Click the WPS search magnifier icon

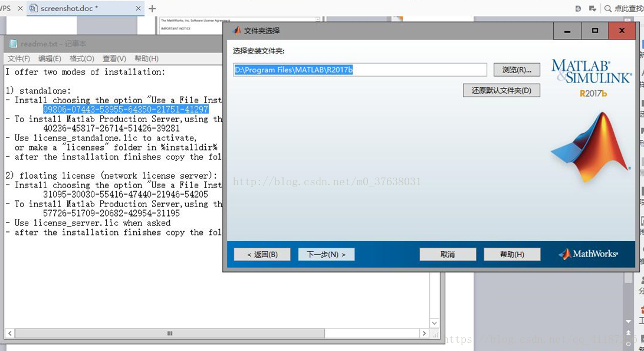[608, 8]
